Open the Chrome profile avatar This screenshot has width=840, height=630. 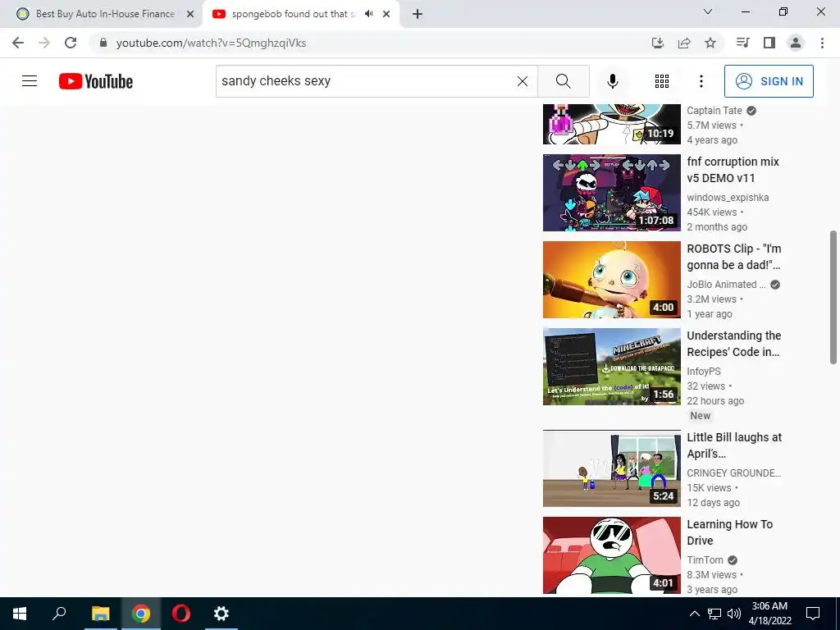click(796, 43)
